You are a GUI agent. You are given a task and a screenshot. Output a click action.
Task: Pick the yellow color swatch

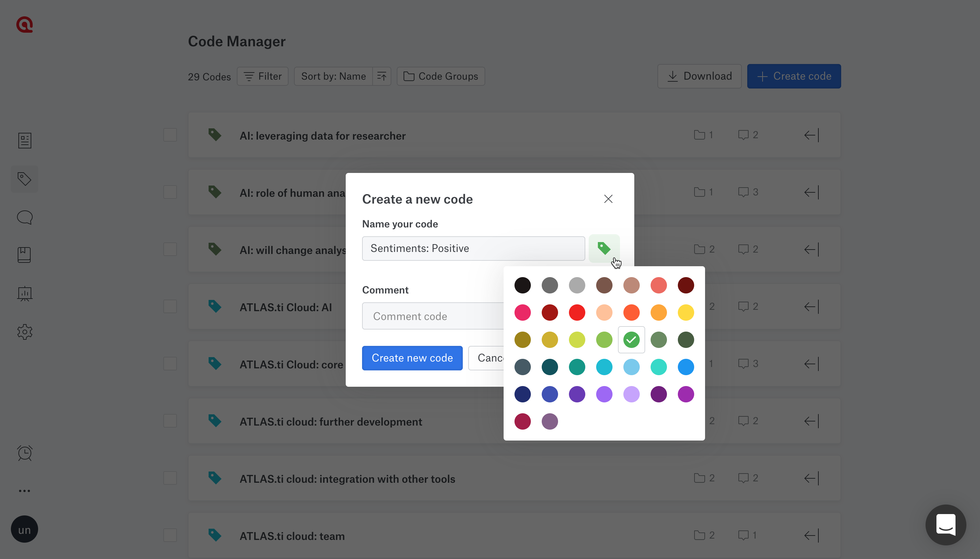pos(686,313)
